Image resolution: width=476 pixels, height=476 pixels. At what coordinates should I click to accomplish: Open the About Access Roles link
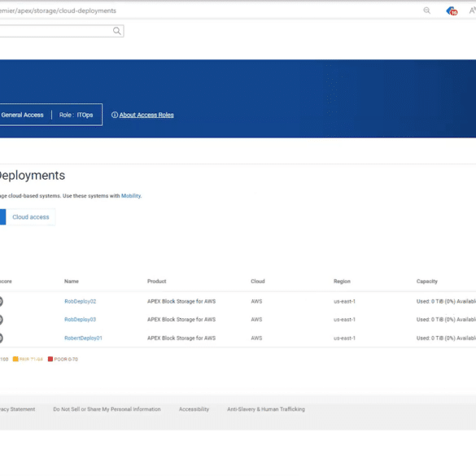click(146, 115)
